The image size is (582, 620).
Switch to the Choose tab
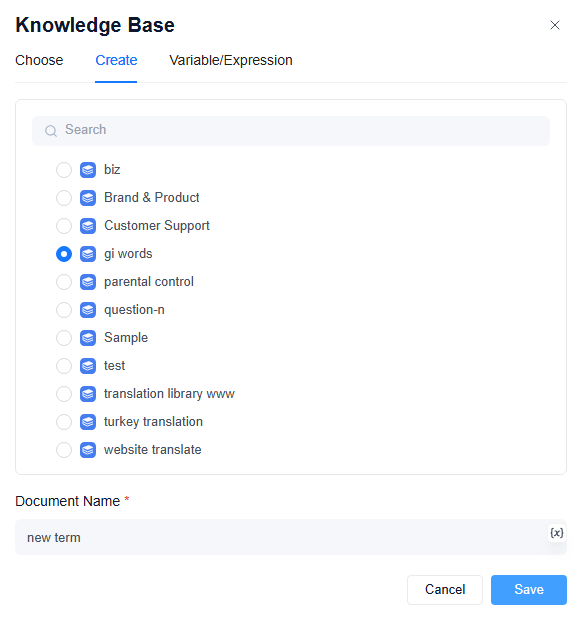click(39, 60)
